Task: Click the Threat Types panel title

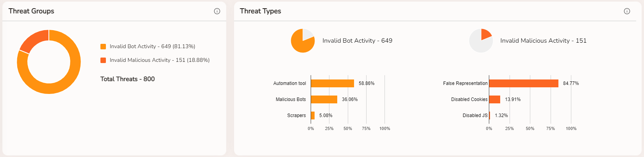Action: 261,11
